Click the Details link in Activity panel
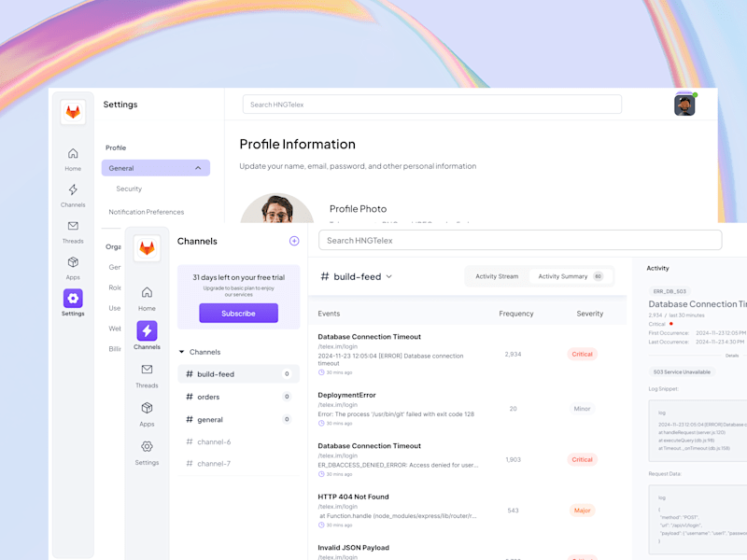This screenshot has height=560, width=747. point(732,356)
